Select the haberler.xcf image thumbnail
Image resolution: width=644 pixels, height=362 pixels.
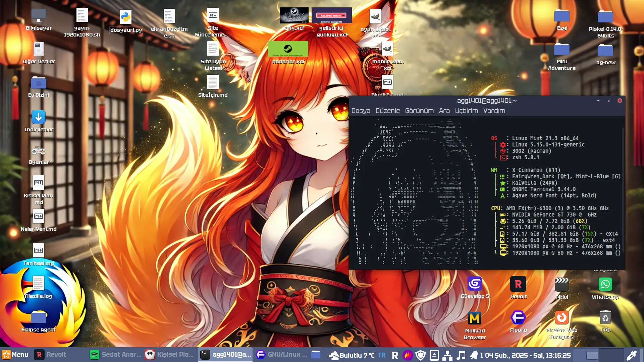pyautogui.click(x=288, y=53)
